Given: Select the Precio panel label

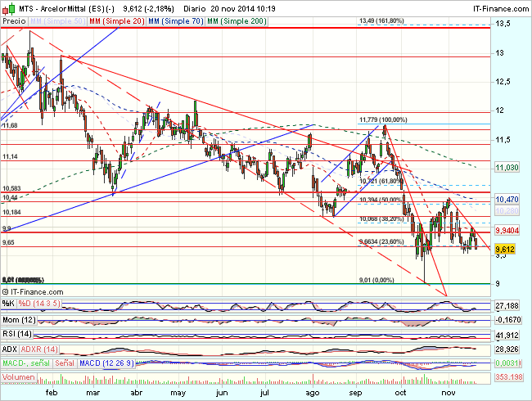Looking at the screenshot, I should (14, 20).
